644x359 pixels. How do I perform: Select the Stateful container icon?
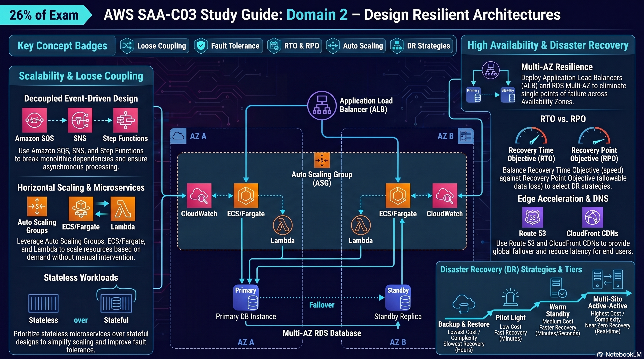coord(116,303)
